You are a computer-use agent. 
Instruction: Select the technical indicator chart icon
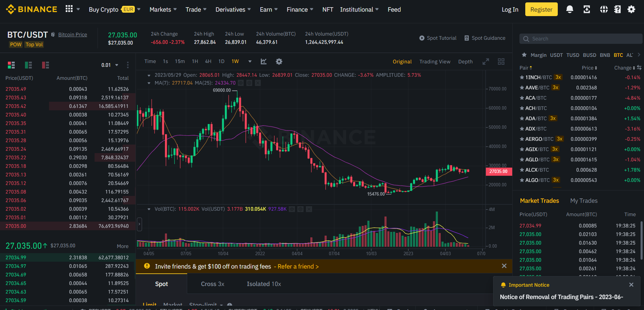point(263,61)
